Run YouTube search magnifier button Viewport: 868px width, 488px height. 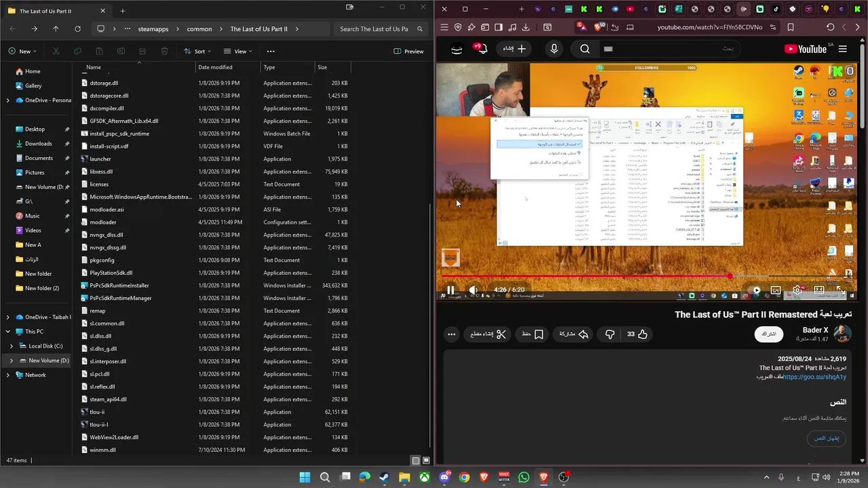tap(585, 49)
